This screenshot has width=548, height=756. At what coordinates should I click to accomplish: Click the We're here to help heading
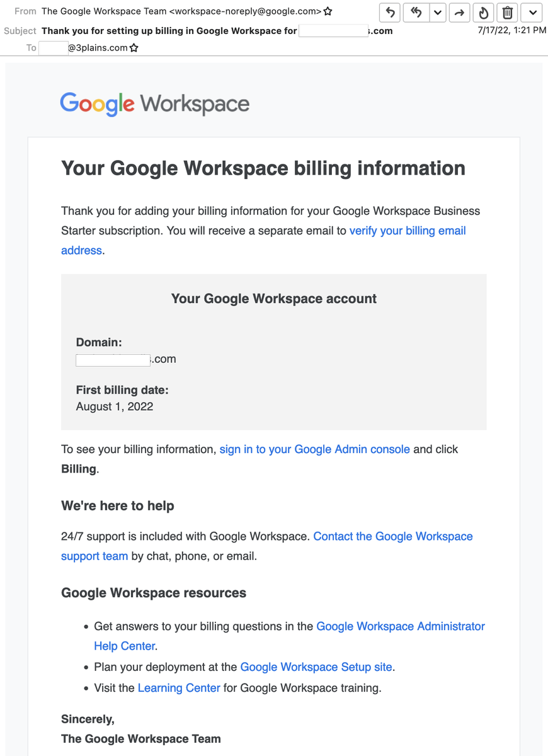coord(118,506)
